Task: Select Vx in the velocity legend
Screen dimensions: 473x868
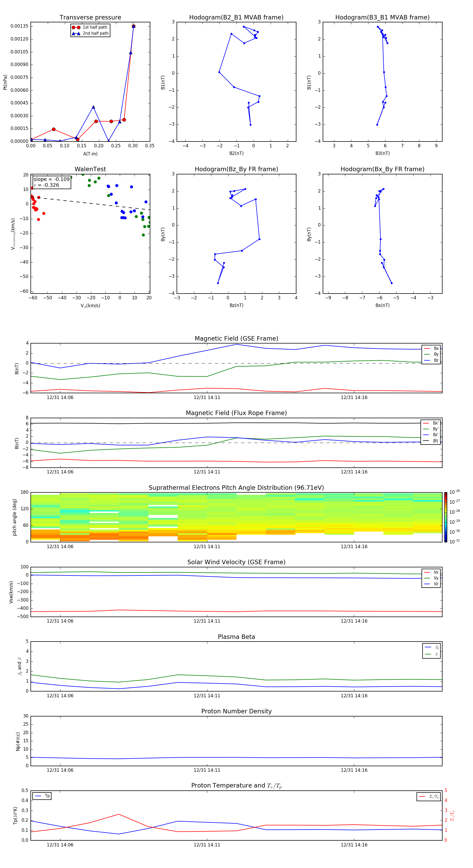Action: tap(431, 572)
